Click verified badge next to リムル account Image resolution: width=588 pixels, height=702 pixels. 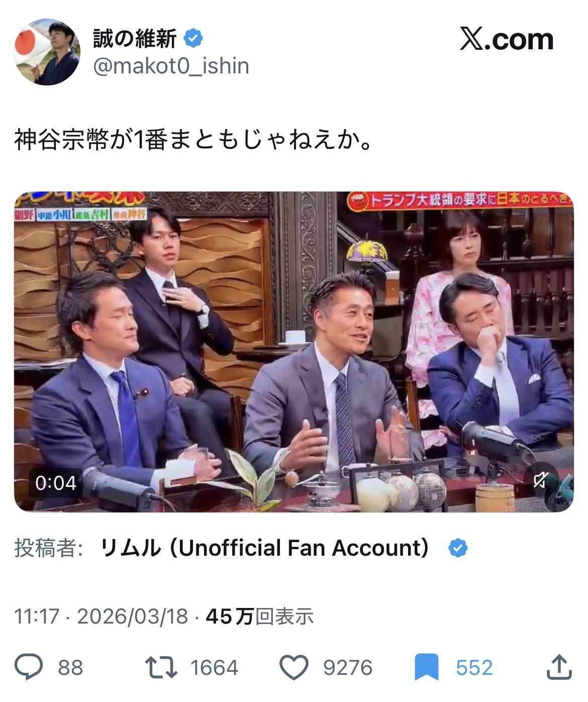[x=458, y=548]
